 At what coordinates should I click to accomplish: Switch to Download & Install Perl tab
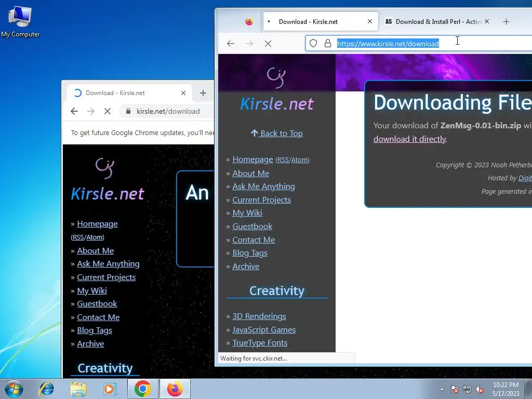pos(436,22)
